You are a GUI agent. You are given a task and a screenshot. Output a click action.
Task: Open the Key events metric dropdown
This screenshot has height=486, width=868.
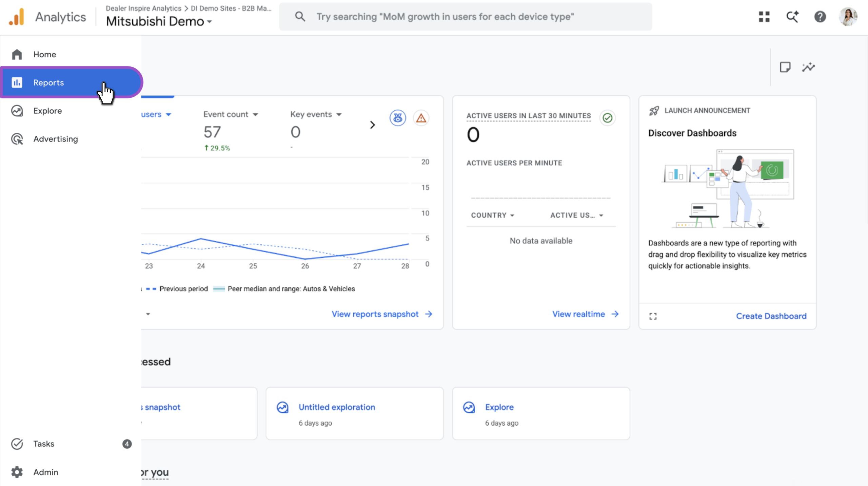pos(316,114)
